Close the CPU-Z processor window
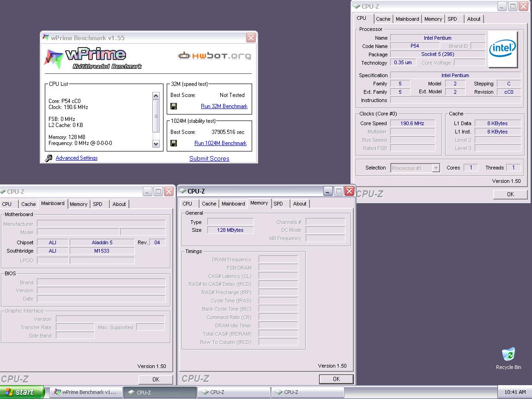This screenshot has width=532, height=399. 524,6
